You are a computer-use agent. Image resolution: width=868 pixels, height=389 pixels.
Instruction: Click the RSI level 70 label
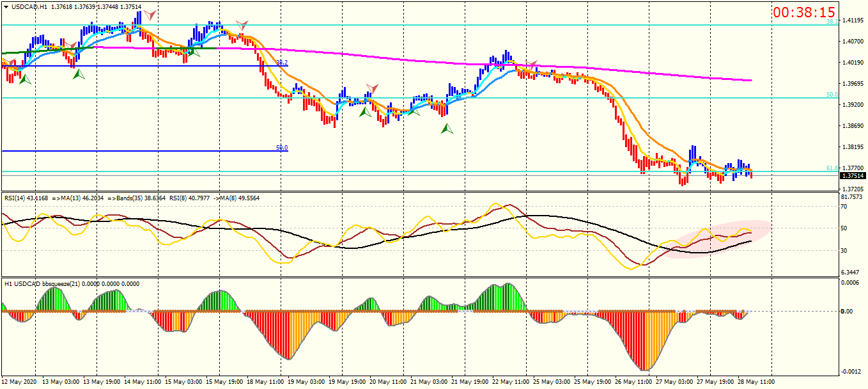pyautogui.click(x=845, y=207)
